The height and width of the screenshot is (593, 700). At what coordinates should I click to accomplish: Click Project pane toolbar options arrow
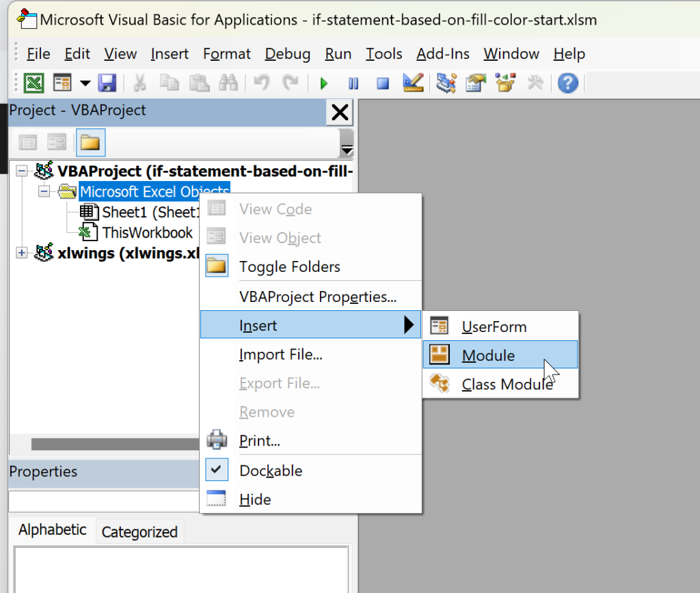tap(347, 143)
